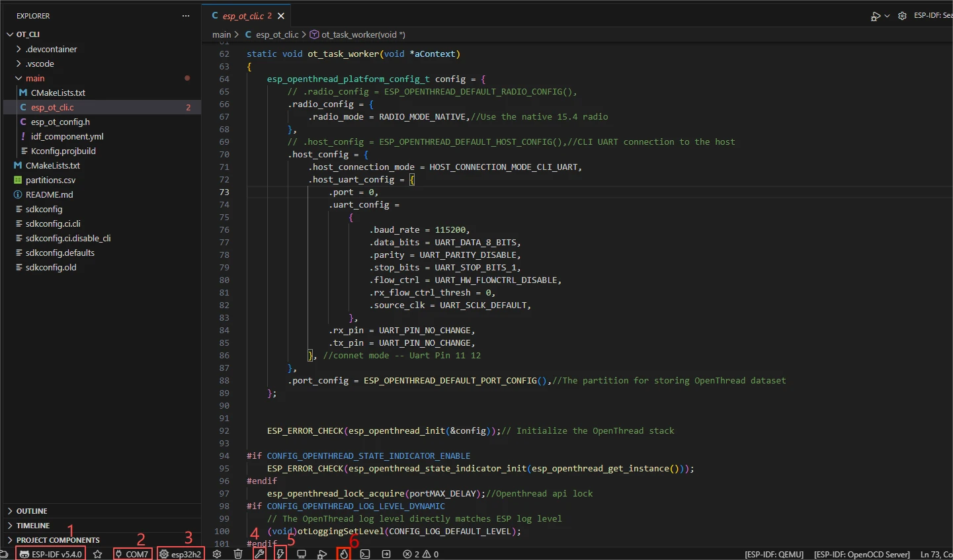Image resolution: width=953 pixels, height=560 pixels.
Task: Close the esp_ot_cli.c editor tab
Action: click(281, 16)
